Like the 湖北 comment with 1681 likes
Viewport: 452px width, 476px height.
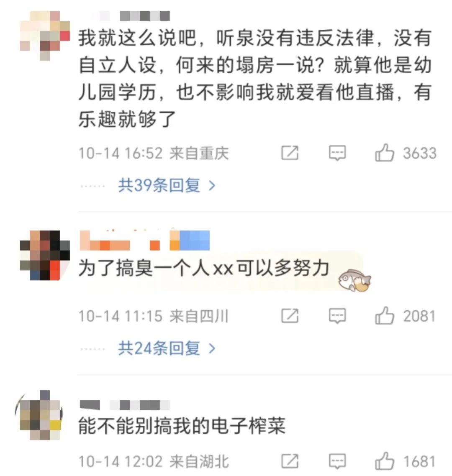coord(384,461)
